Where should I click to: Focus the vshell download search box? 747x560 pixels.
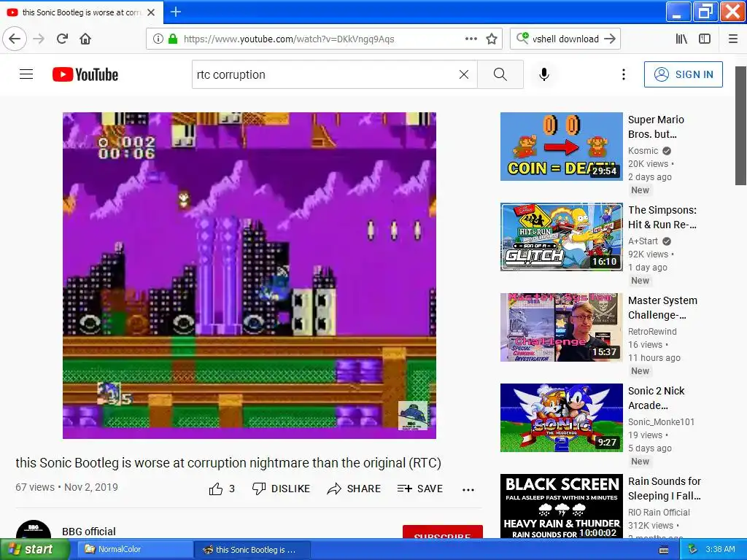pyautogui.click(x=565, y=39)
